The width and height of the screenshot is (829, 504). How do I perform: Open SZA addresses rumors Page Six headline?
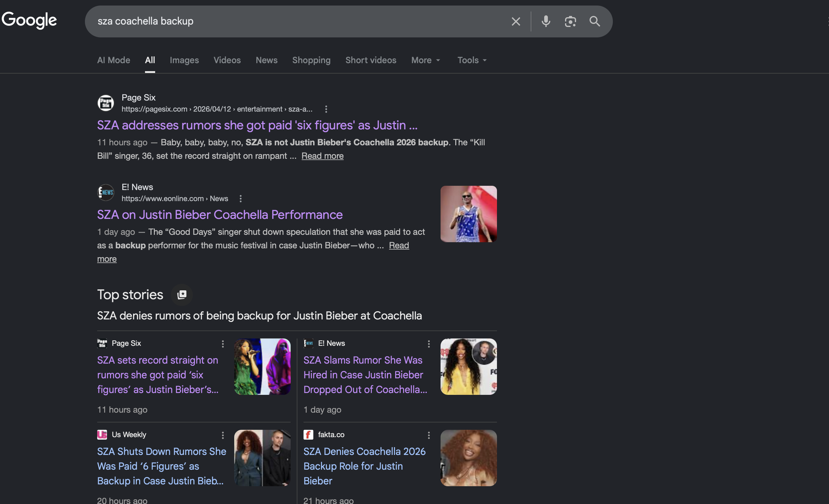point(257,125)
